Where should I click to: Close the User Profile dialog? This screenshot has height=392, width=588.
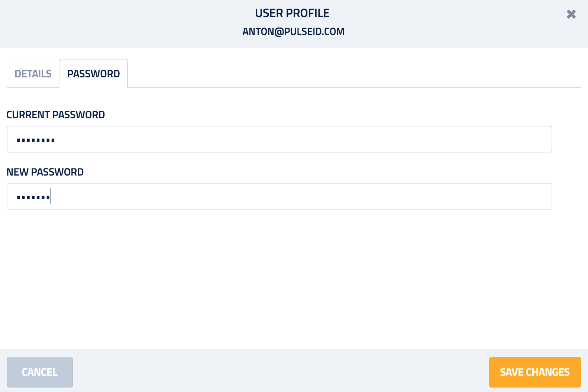[x=571, y=14]
